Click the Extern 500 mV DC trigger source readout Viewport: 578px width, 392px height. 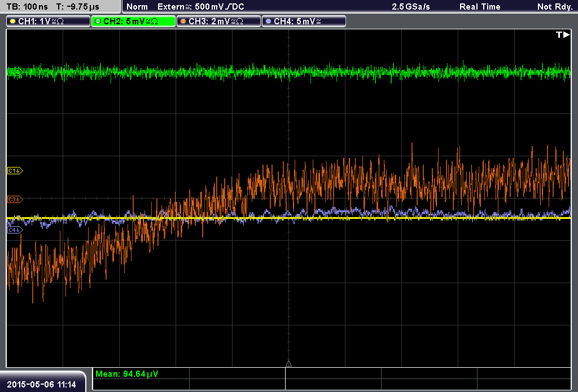click(x=201, y=7)
